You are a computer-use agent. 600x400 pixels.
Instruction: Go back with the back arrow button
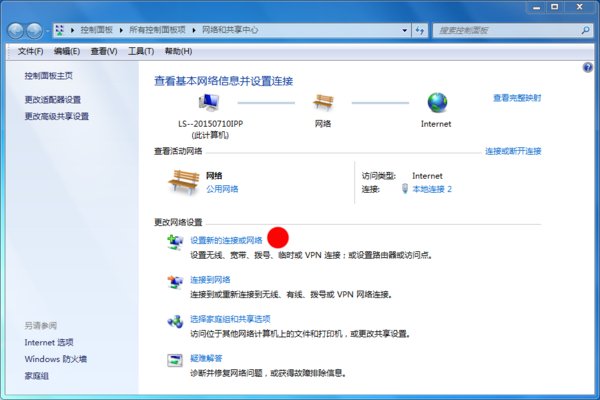click(16, 31)
